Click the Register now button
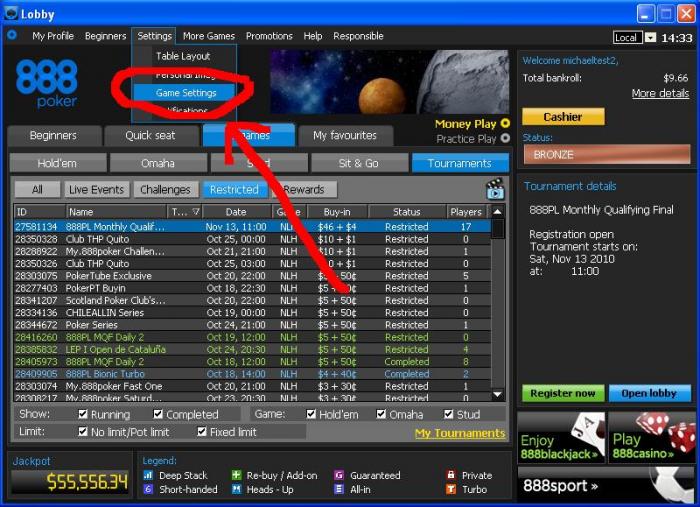The image size is (700, 507). 563,393
